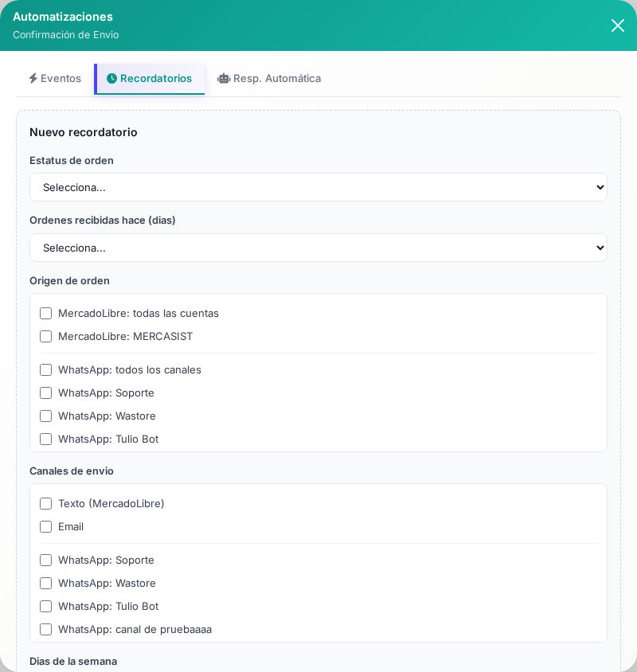
Task: Check WhatsApp: Wastore under Origen de orden
Action: (46, 416)
